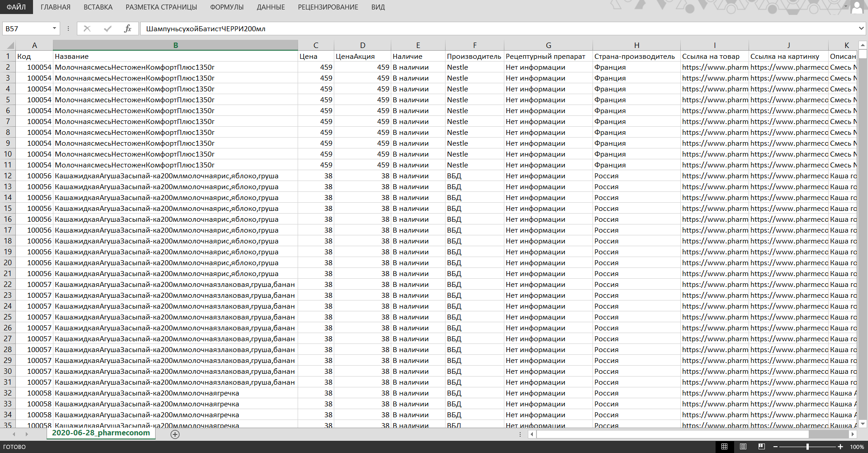Screen dimensions: 868x453
Task: Click the zoom slider handle
Action: pyautogui.click(x=807, y=447)
